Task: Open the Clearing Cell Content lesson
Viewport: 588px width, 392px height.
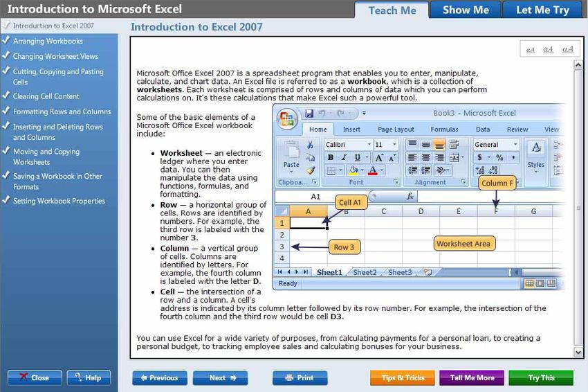Action: (x=46, y=96)
